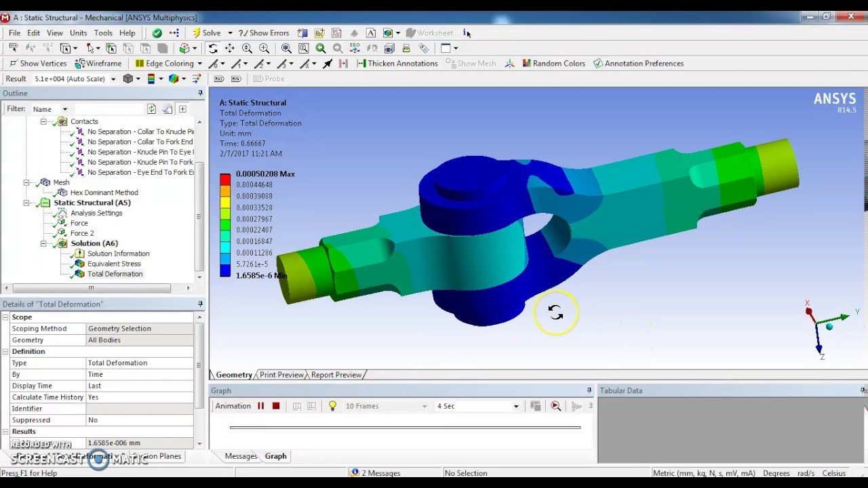Click Show Errors in the toolbar
Viewport: 868px width, 488px height.
(x=268, y=33)
